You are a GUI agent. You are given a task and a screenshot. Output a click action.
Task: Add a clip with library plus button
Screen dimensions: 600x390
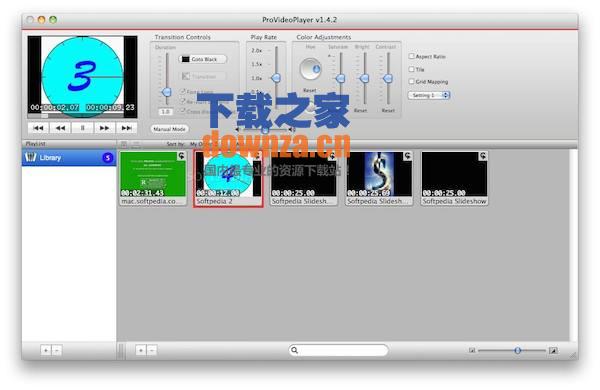click(141, 350)
